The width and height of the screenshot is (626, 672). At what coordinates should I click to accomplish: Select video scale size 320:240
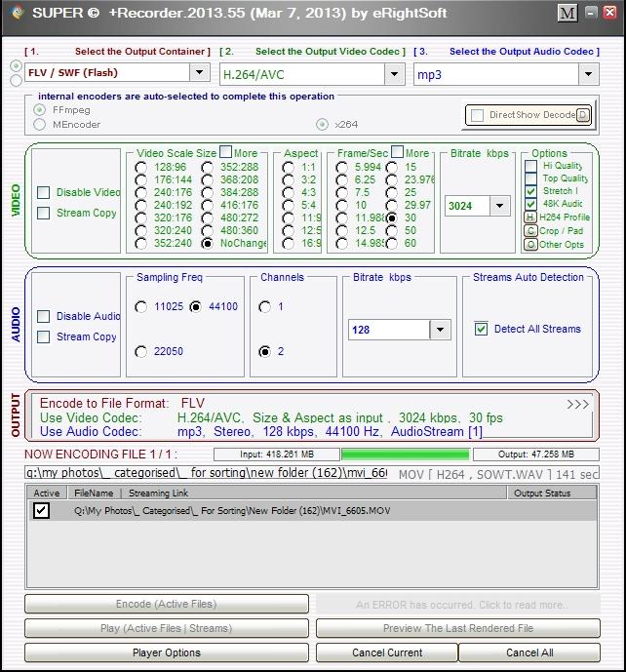(140, 230)
